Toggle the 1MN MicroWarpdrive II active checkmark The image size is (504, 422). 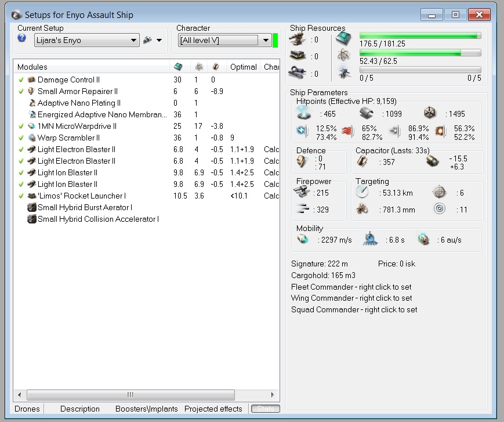click(x=21, y=126)
